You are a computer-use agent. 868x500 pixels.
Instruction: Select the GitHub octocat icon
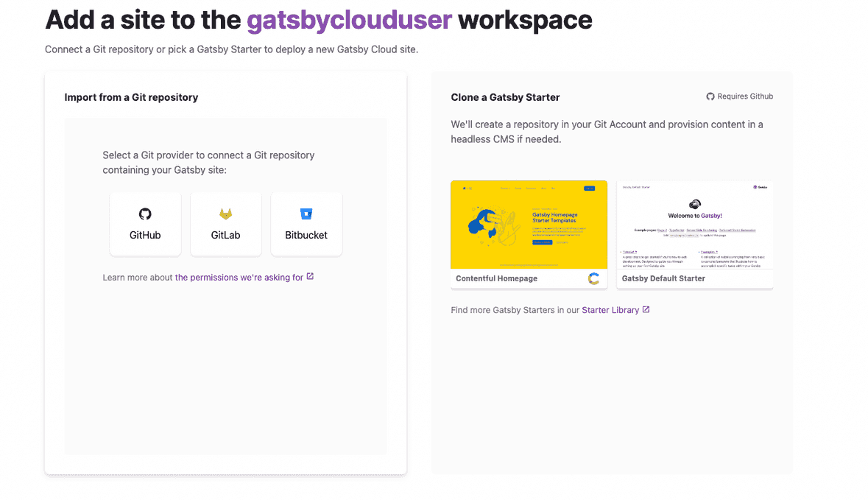click(145, 213)
